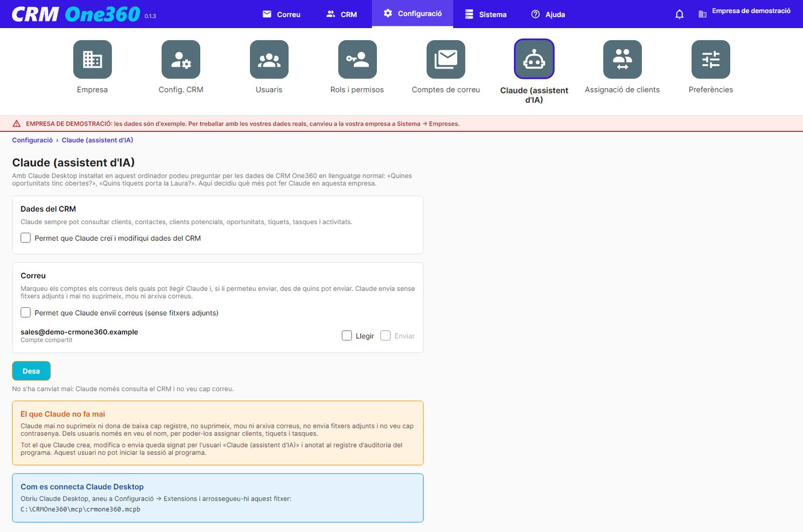Click the 'Compte compartit' label

click(x=46, y=340)
